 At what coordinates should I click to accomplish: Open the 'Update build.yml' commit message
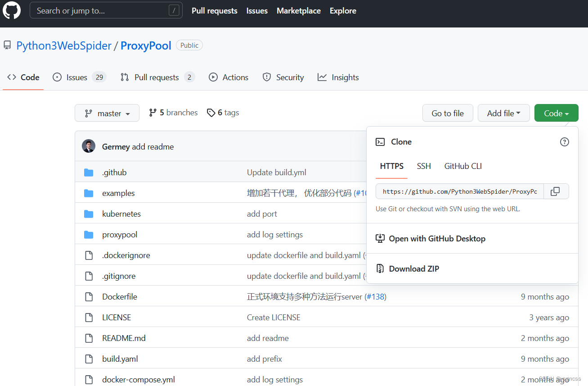[x=277, y=173]
